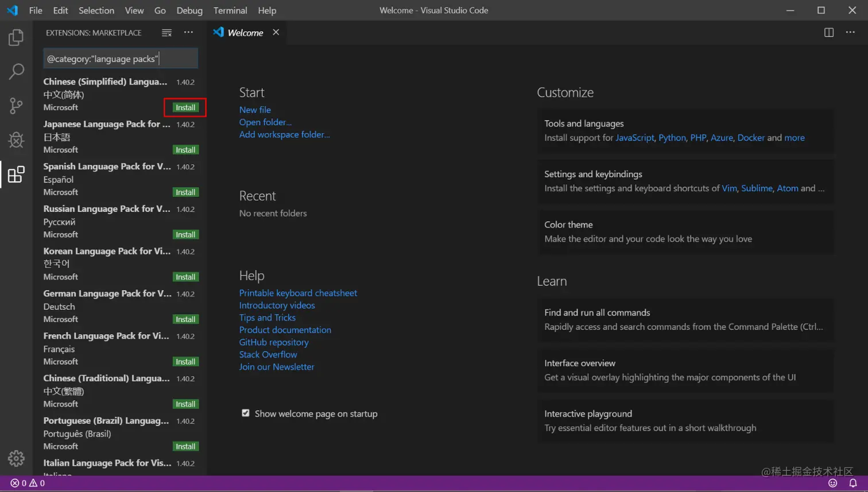868x492 pixels.
Task: Open the Manage gear menu
Action: coord(16,458)
